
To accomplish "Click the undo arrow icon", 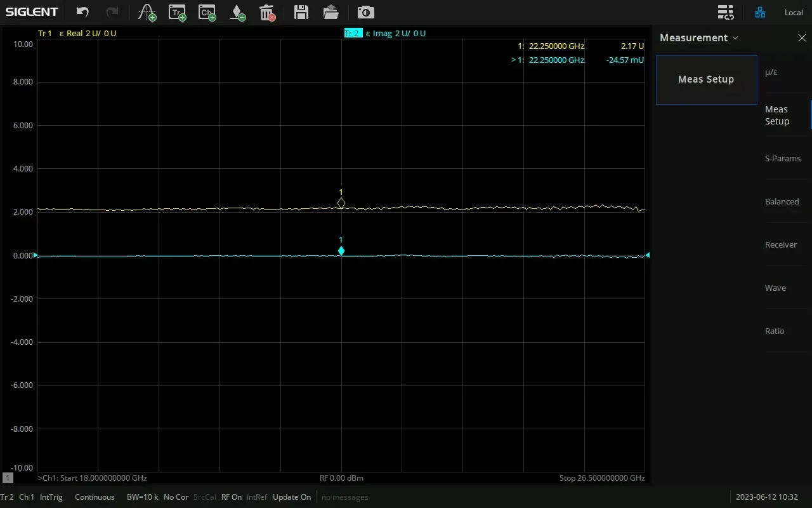I will pyautogui.click(x=82, y=12).
